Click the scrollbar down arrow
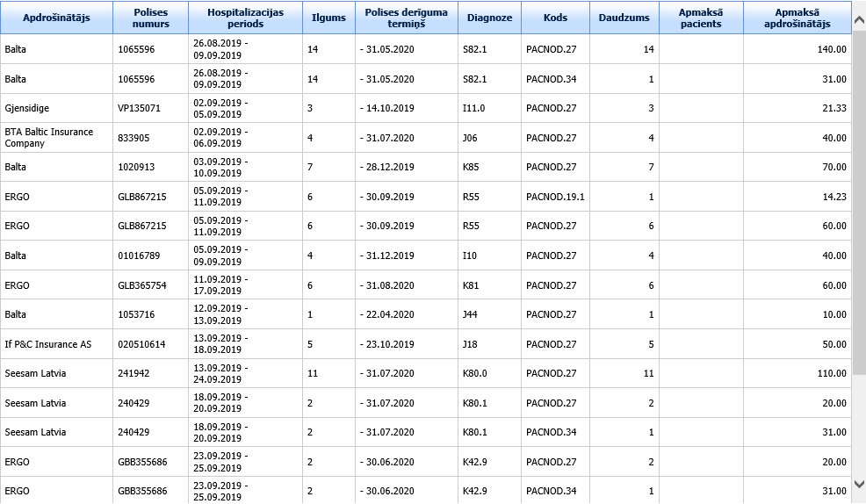This screenshot has width=866, height=504. (x=859, y=484)
